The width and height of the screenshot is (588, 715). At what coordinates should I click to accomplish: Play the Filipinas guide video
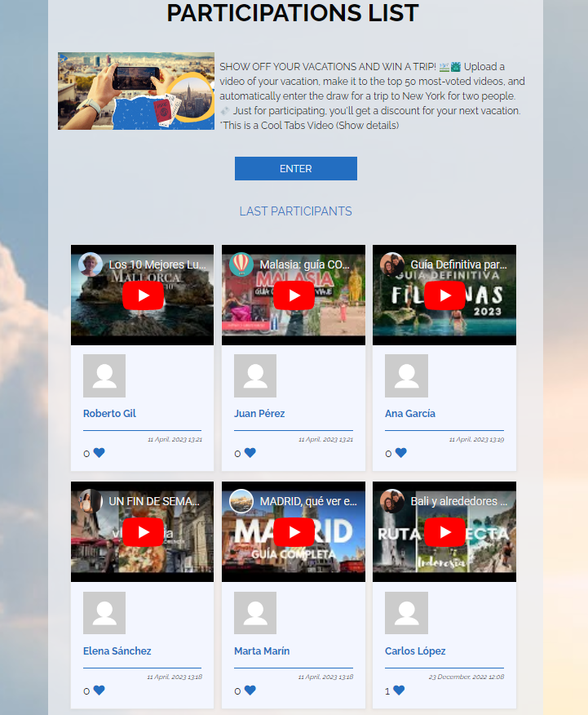[x=444, y=295]
